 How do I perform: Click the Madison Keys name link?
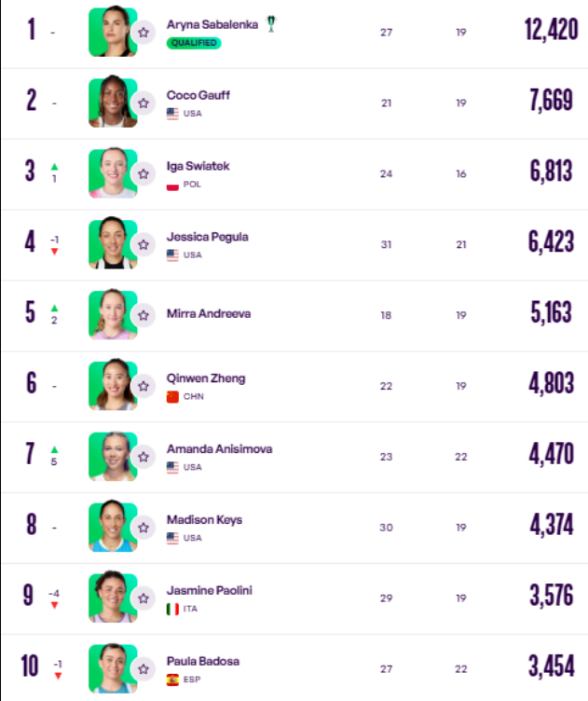click(x=204, y=519)
